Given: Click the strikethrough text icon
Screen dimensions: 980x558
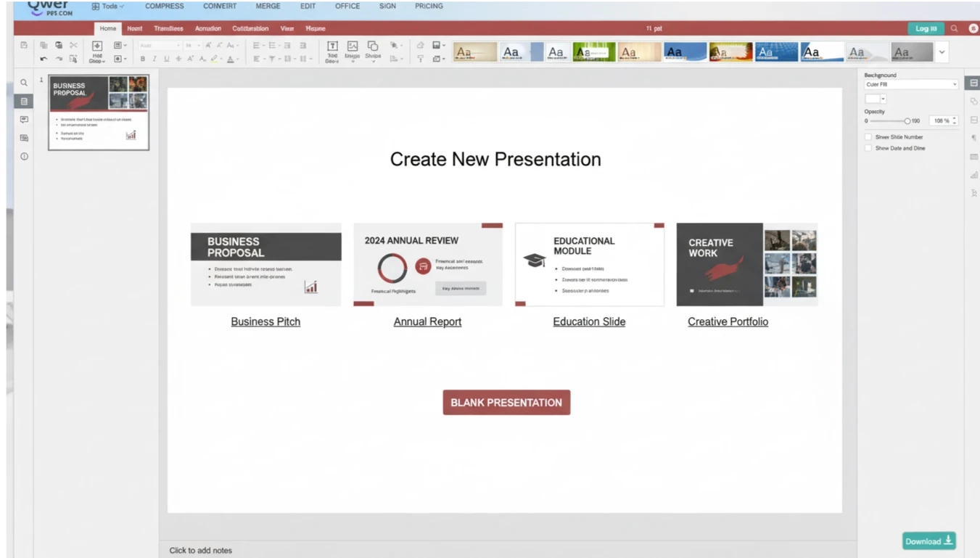Looking at the screenshot, I should point(178,59).
